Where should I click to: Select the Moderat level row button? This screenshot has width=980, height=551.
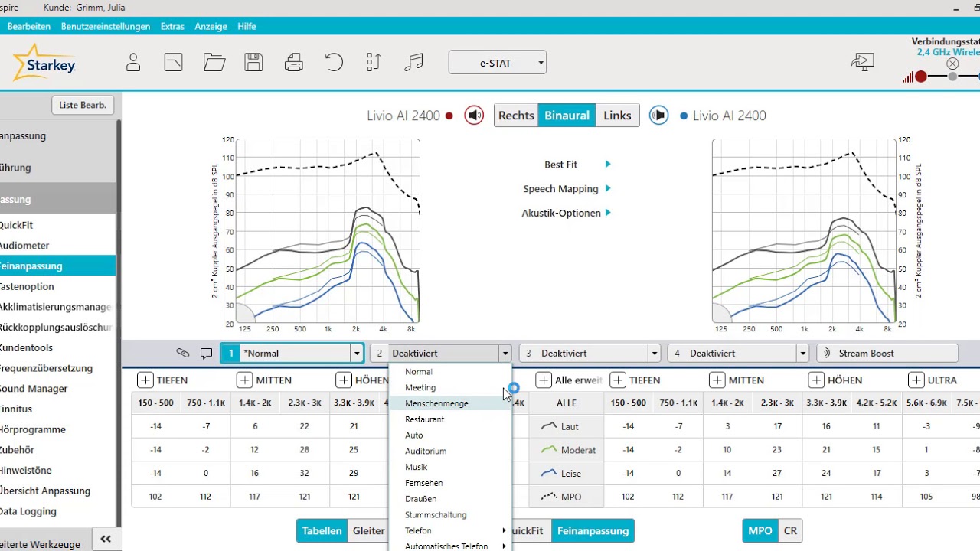[567, 450]
